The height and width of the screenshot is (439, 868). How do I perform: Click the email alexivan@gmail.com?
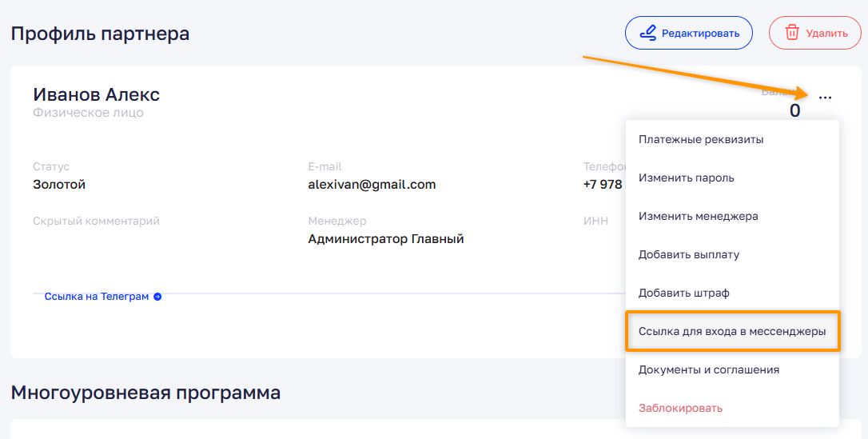point(372,185)
